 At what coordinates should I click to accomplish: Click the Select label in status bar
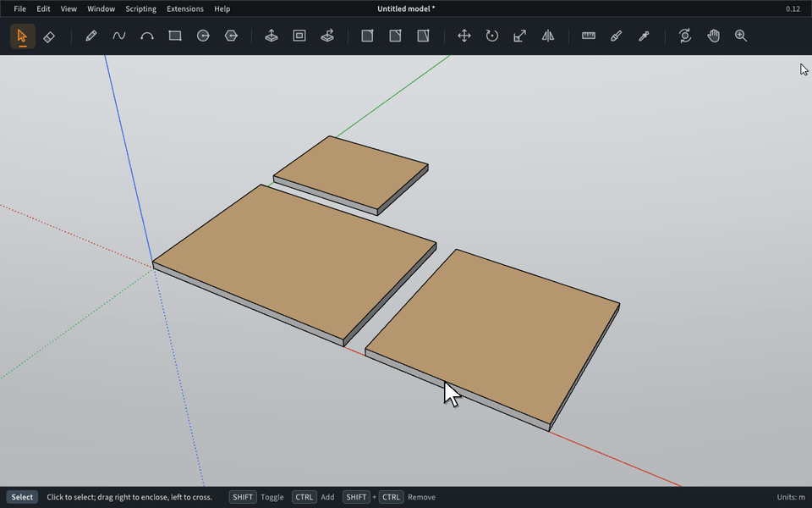tap(22, 497)
